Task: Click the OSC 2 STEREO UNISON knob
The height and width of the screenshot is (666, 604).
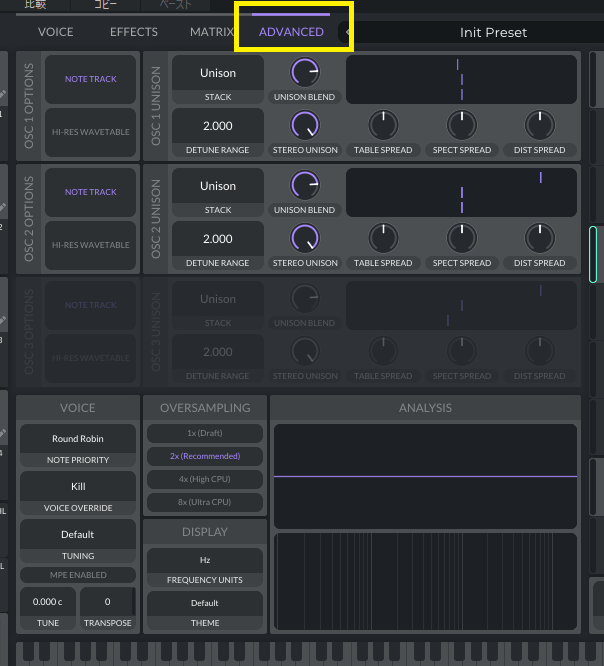Action: coord(305,238)
